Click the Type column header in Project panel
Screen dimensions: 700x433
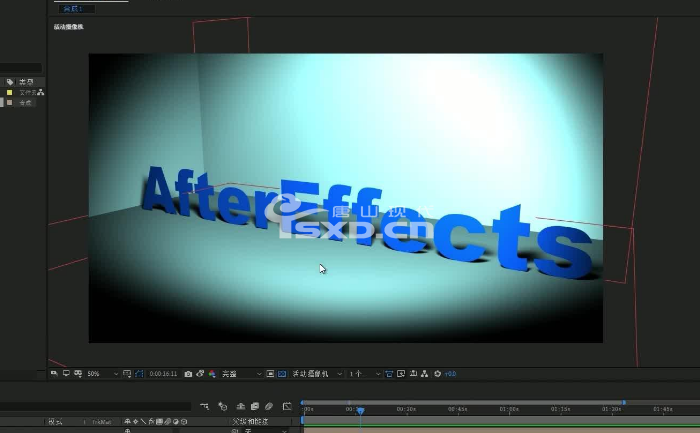point(26,82)
